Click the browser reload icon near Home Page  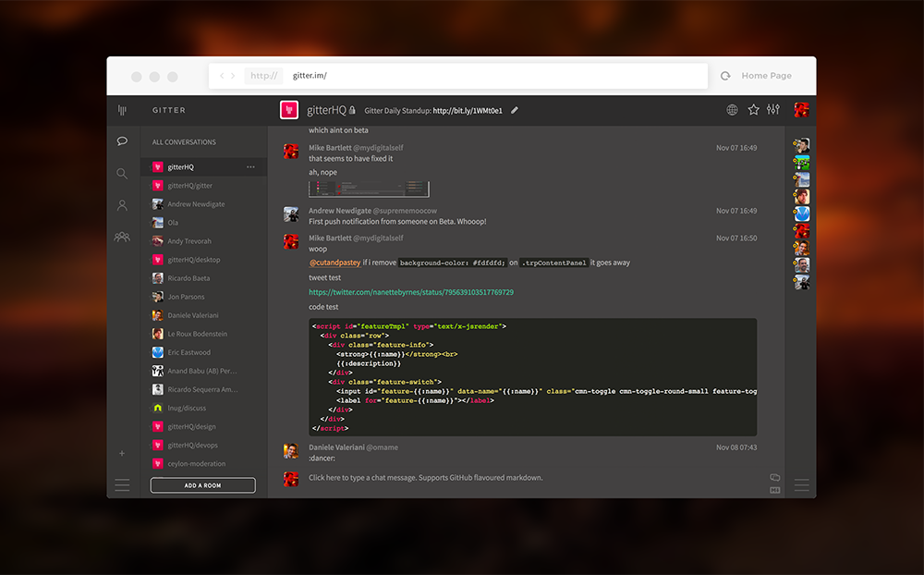[x=725, y=75]
